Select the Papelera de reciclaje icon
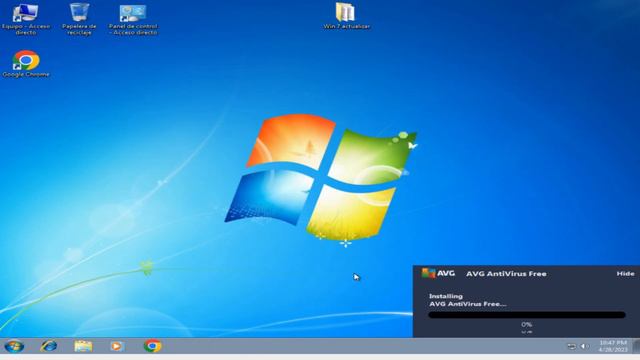The width and height of the screenshot is (640, 360). point(79,19)
